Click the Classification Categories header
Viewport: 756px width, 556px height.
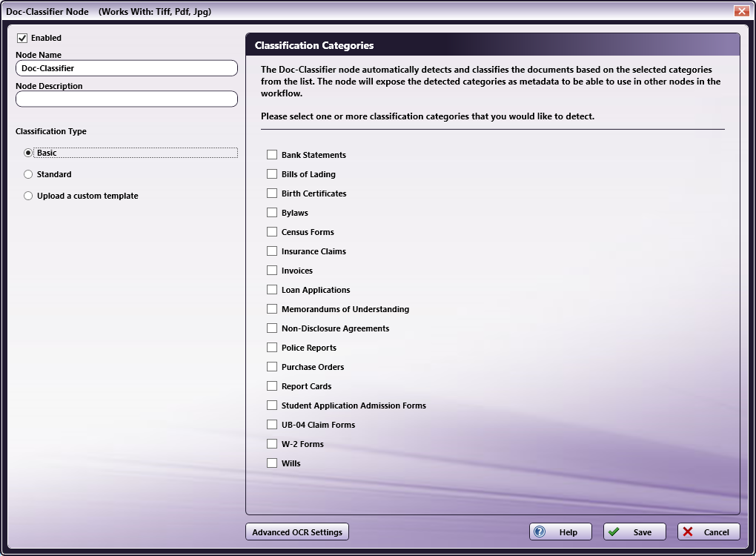(x=314, y=45)
